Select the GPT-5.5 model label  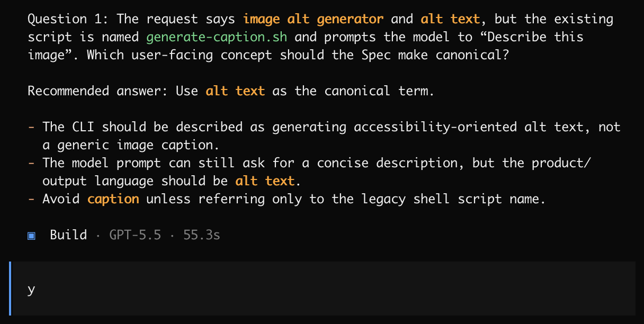135,235
